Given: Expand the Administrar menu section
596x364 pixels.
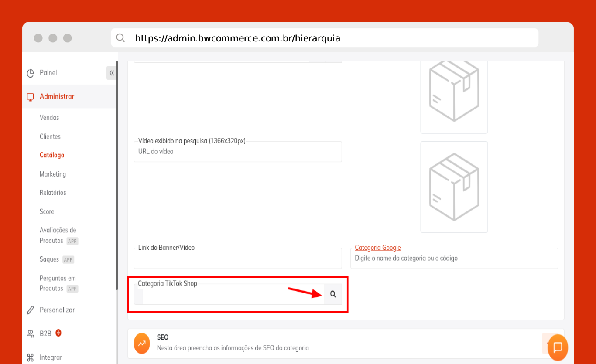Looking at the screenshot, I should [x=57, y=96].
